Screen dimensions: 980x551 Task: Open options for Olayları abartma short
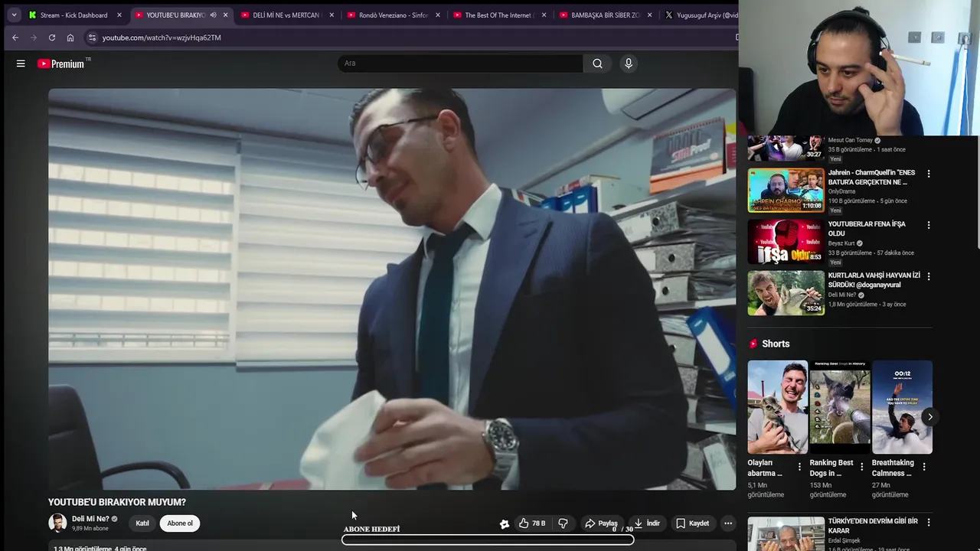pyautogui.click(x=799, y=466)
